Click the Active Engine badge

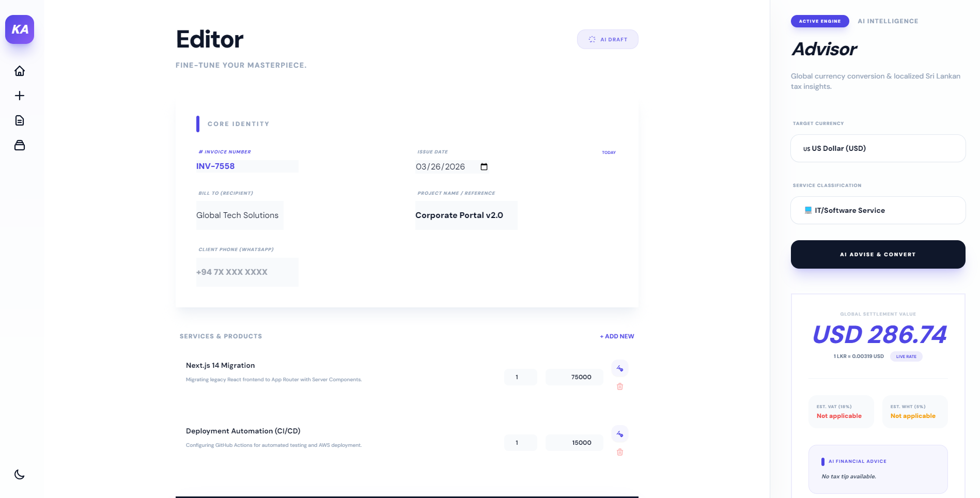820,21
